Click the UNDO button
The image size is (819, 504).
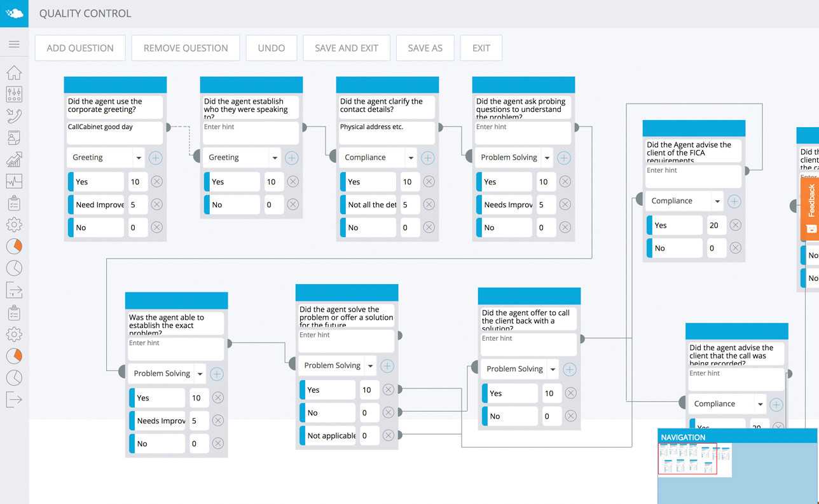tap(272, 48)
